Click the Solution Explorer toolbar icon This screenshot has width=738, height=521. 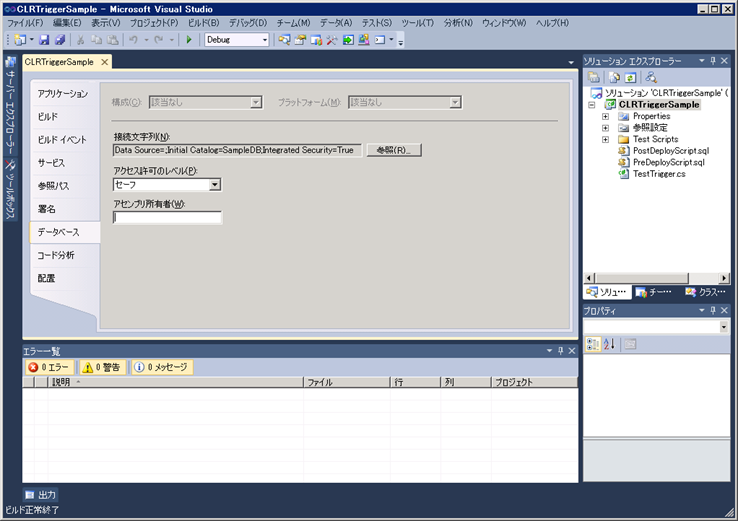click(x=284, y=40)
